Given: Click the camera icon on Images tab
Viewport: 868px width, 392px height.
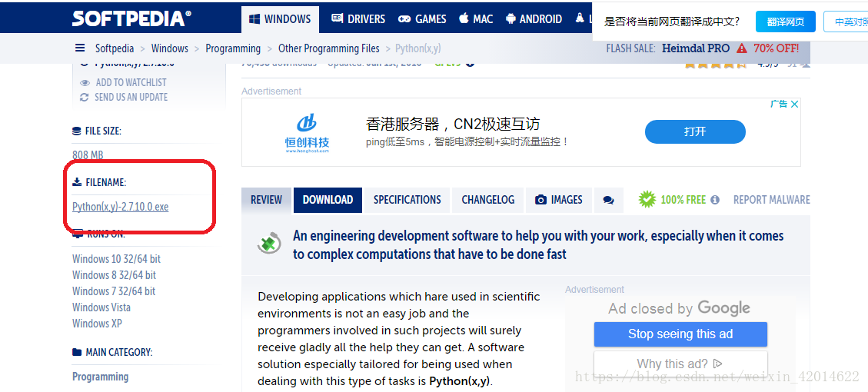Looking at the screenshot, I should 540,200.
